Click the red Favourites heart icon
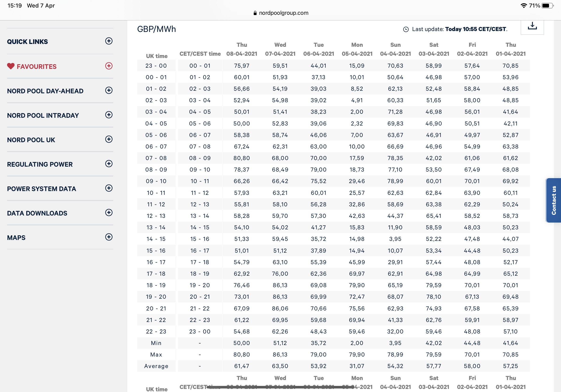Screen dimensions: 561x392 (11, 66)
